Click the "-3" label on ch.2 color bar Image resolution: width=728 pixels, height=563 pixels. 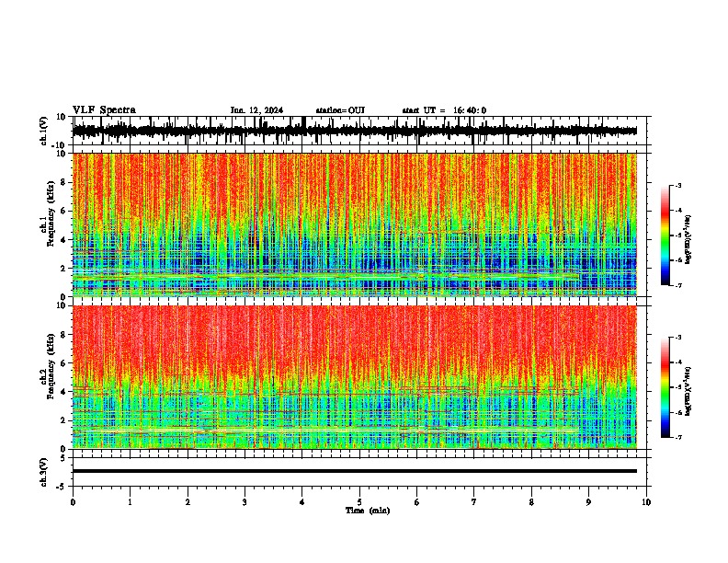[678, 338]
